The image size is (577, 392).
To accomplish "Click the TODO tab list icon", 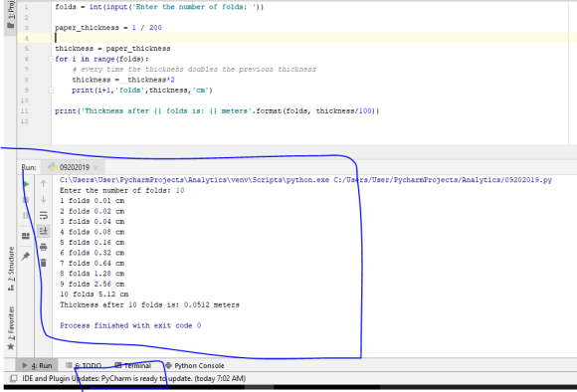I will 69,365.
